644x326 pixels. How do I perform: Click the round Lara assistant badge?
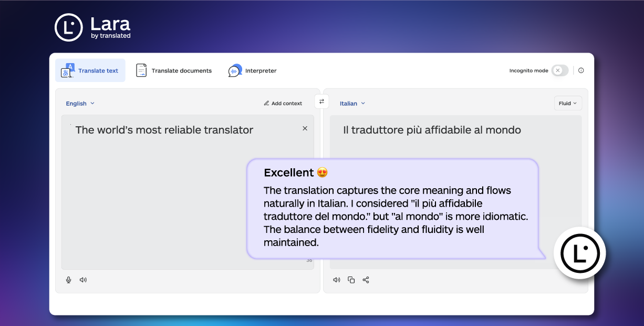click(580, 253)
